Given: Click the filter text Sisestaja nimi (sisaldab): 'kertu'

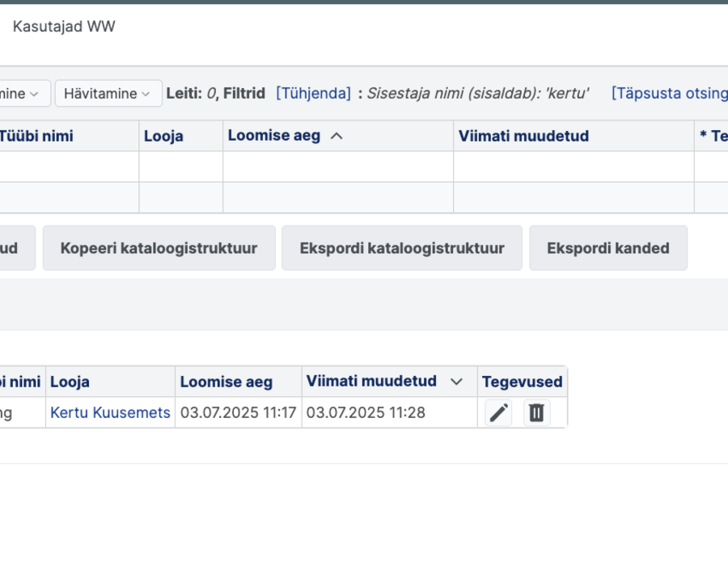Looking at the screenshot, I should (478, 93).
